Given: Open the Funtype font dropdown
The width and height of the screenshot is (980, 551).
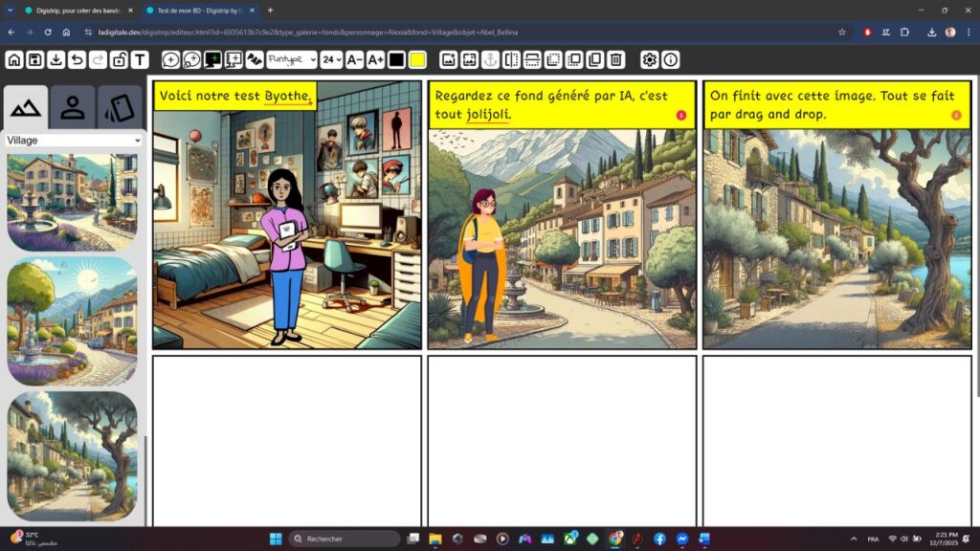Looking at the screenshot, I should point(292,59).
